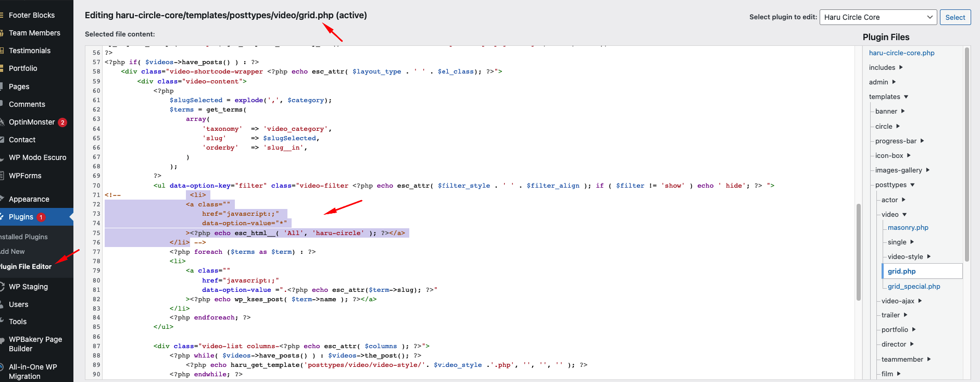Click the Select button
This screenshot has height=382, width=980.
[955, 17]
